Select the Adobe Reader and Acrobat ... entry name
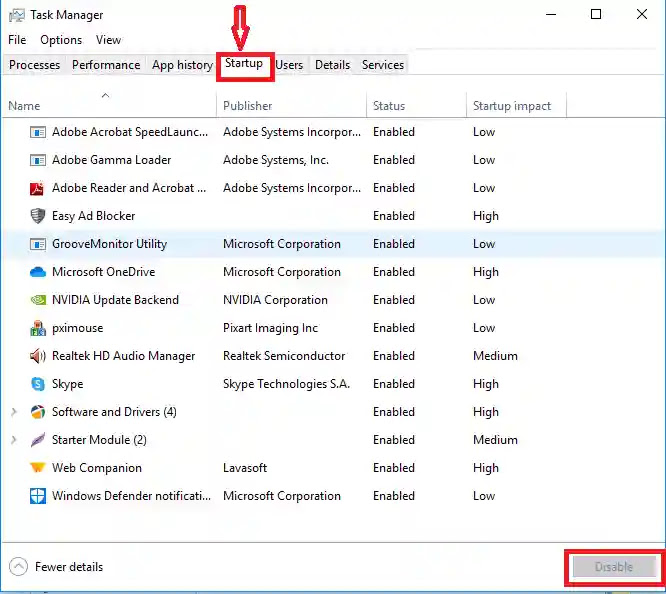 (x=129, y=188)
